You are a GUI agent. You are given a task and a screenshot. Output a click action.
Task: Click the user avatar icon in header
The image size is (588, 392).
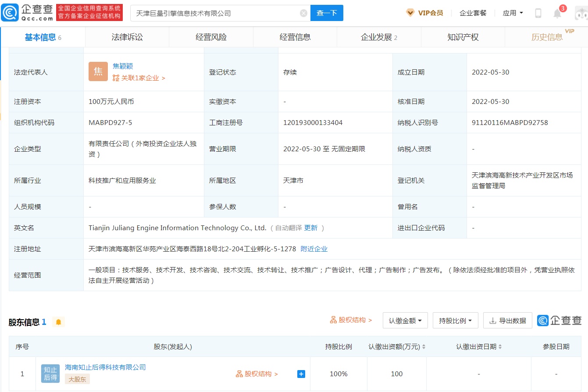click(581, 13)
